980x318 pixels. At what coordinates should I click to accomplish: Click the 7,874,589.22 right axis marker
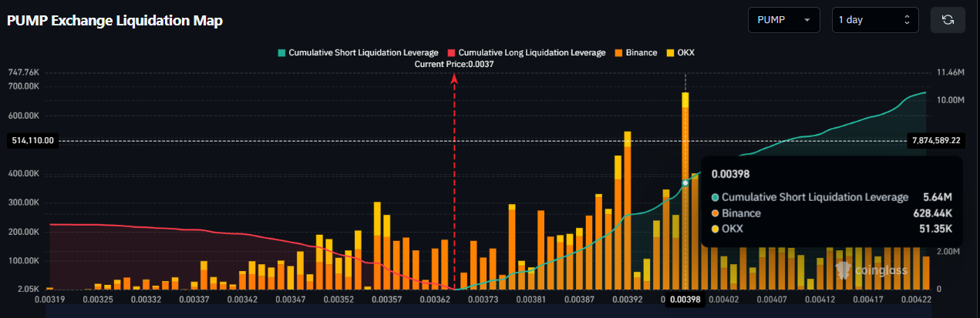[x=935, y=140]
